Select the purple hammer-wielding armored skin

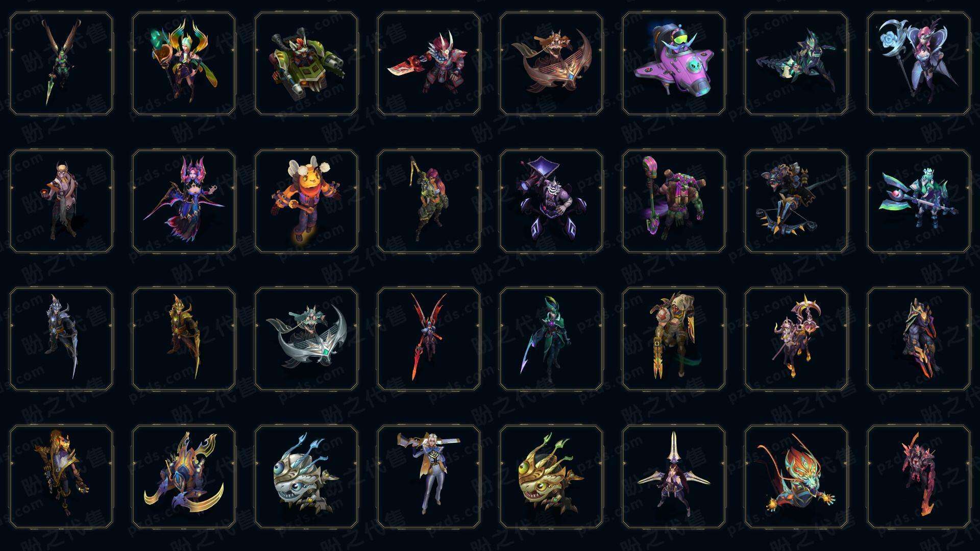[551, 201]
